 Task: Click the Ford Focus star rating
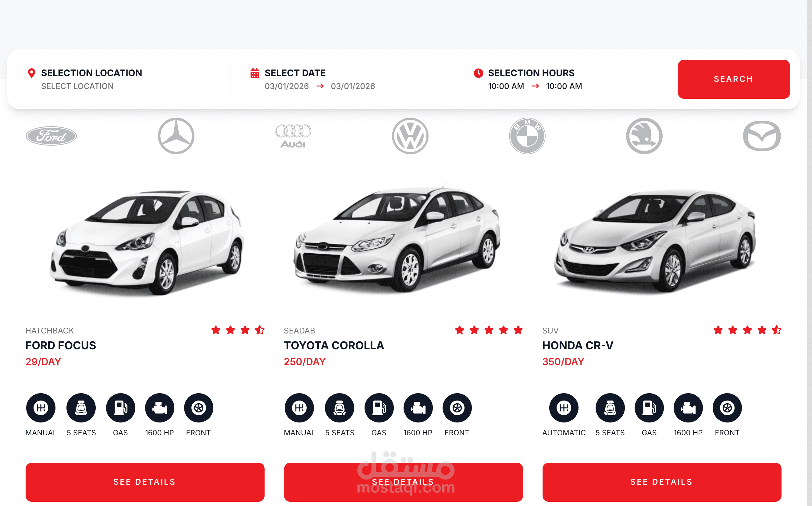coord(238,330)
